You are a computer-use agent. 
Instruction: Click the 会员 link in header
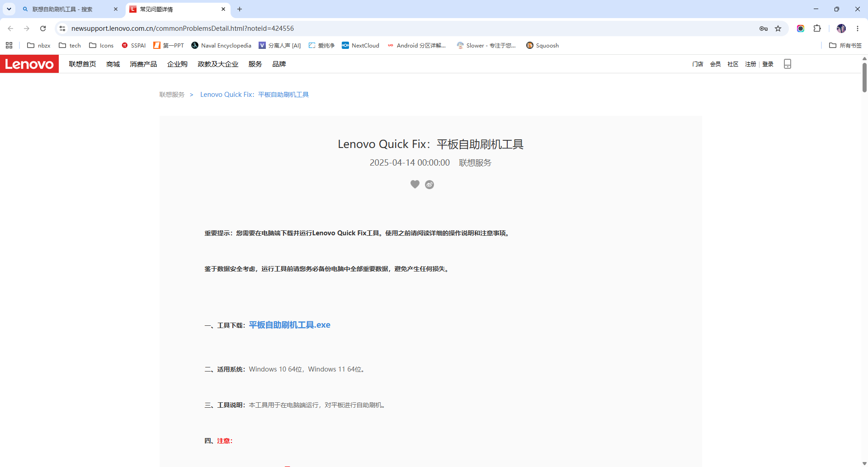[x=715, y=64]
